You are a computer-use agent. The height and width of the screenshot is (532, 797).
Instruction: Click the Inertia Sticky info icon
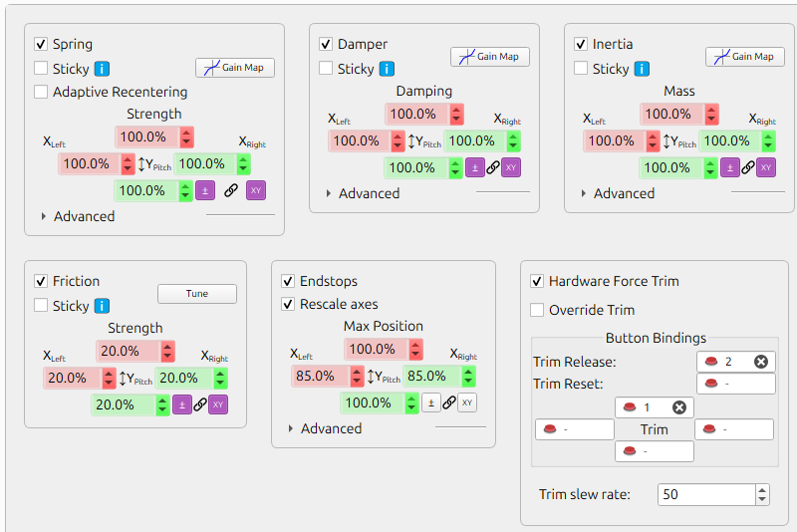tap(643, 69)
